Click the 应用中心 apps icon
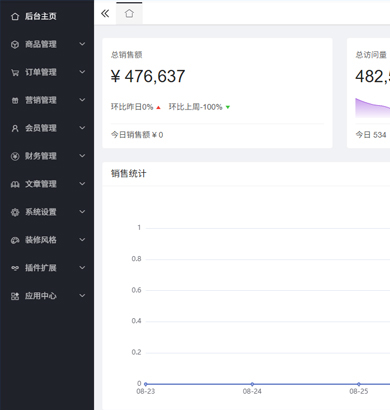Screen dimensions: 390x410 (15, 296)
